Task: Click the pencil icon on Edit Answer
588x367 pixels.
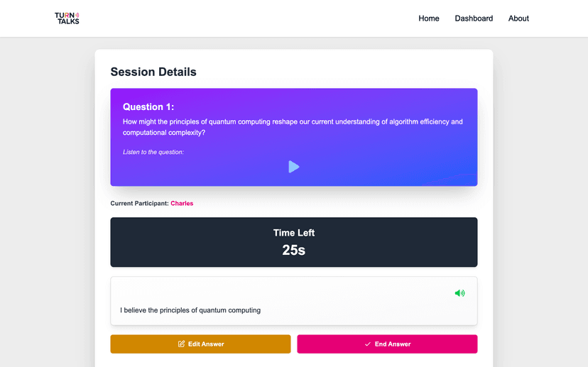Action: pos(181,344)
